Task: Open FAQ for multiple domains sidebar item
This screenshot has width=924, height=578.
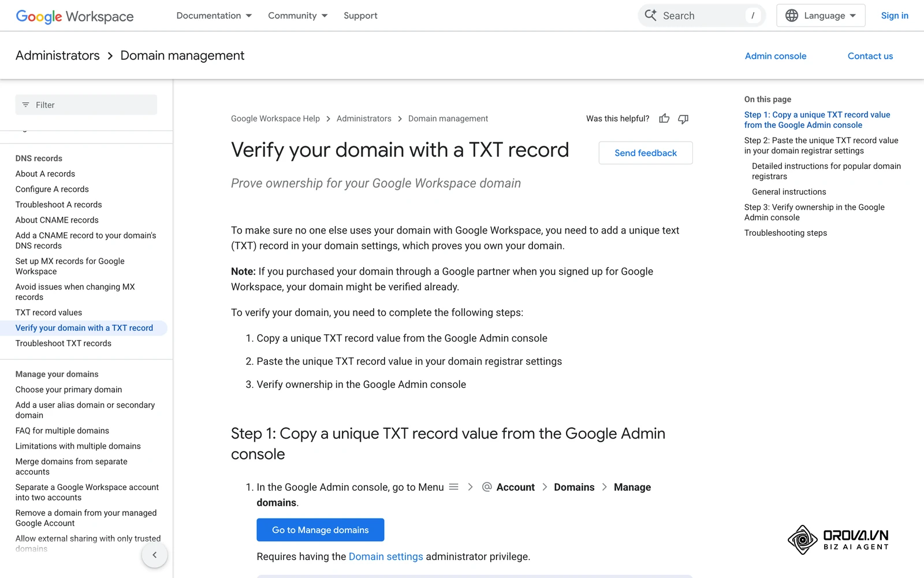Action: (x=62, y=431)
